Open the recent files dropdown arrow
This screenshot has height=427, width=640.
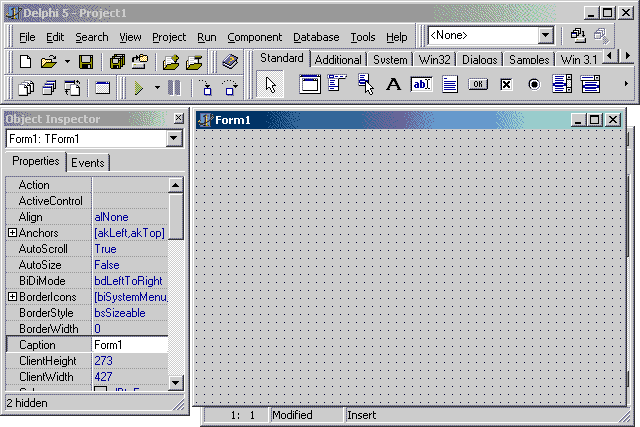pyautogui.click(x=67, y=62)
